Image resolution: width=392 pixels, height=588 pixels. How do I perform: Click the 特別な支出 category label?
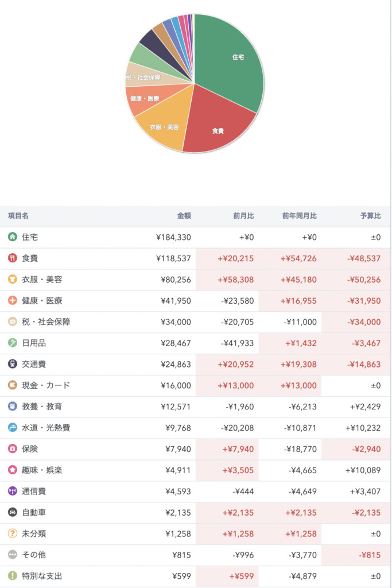(42, 577)
